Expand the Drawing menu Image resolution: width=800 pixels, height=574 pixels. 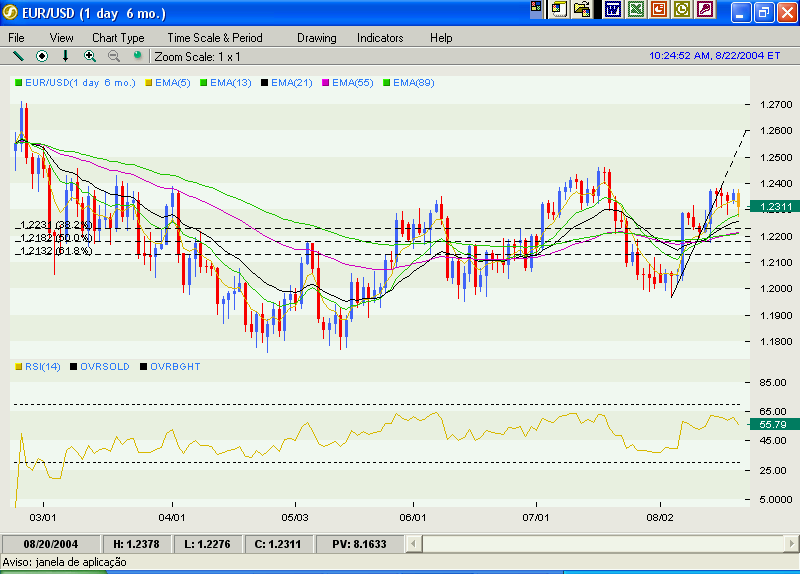316,38
